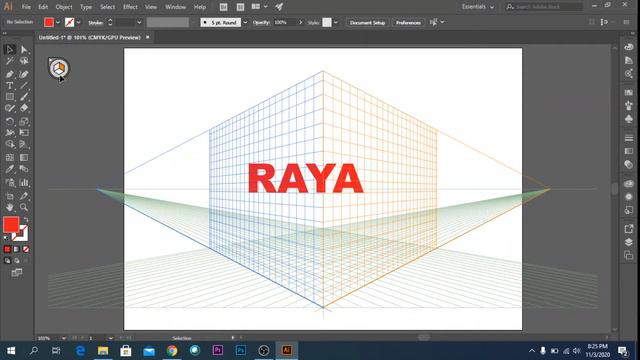
Task: Swap fill and stroke colors
Action: pos(26,220)
